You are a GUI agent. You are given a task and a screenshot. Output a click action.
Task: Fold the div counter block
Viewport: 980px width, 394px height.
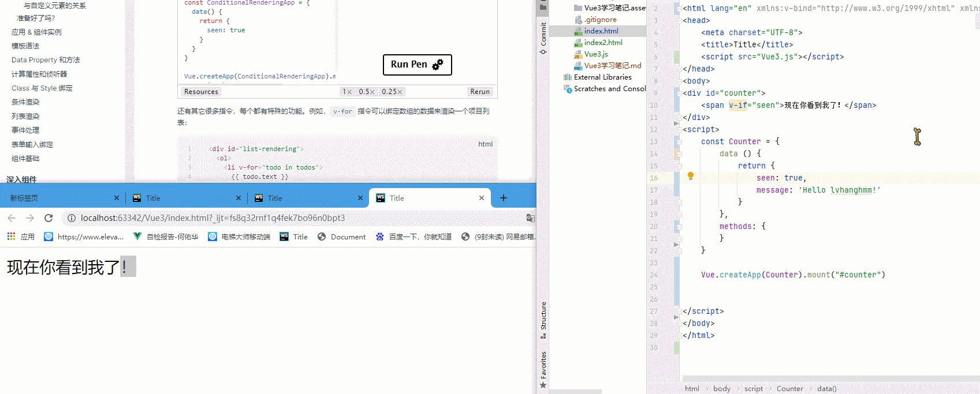pos(679,93)
